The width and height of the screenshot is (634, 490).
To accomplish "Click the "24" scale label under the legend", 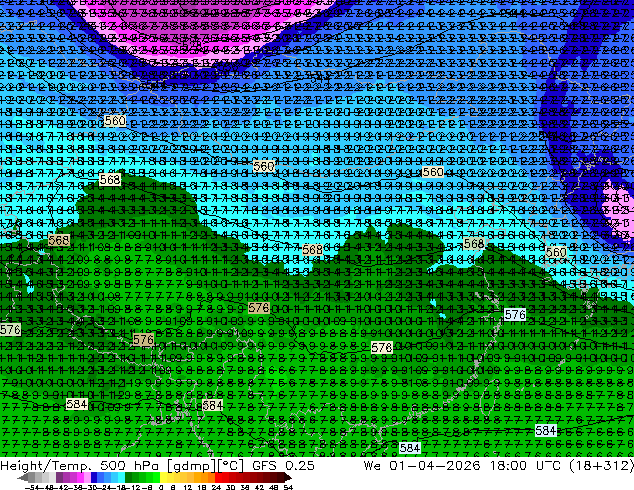I will tap(216, 488).
